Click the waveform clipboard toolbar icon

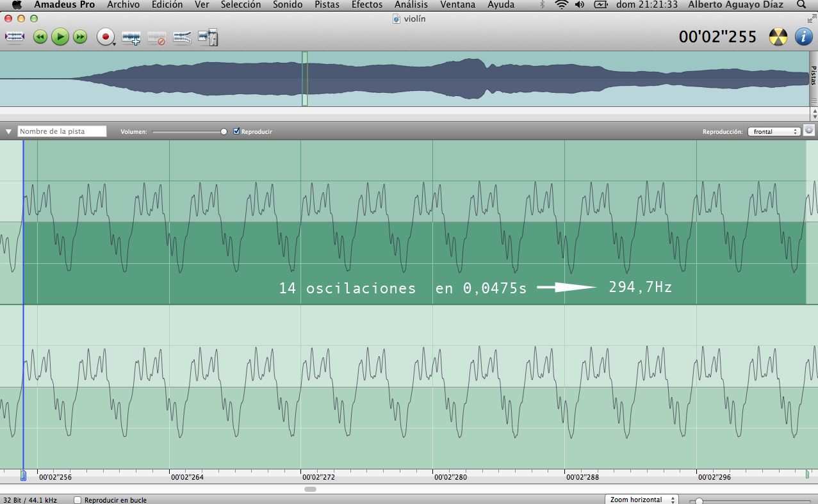208,38
